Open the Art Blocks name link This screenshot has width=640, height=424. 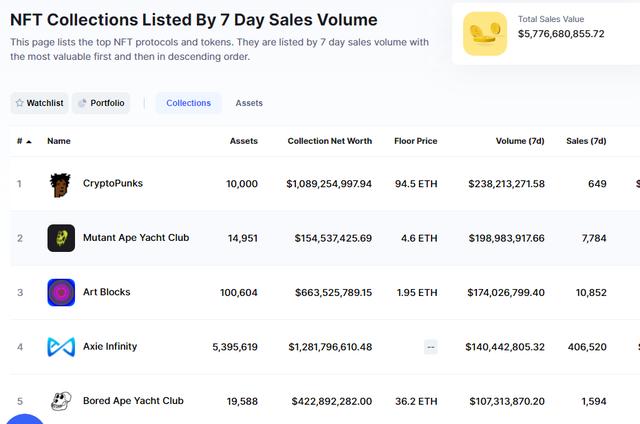(x=106, y=292)
